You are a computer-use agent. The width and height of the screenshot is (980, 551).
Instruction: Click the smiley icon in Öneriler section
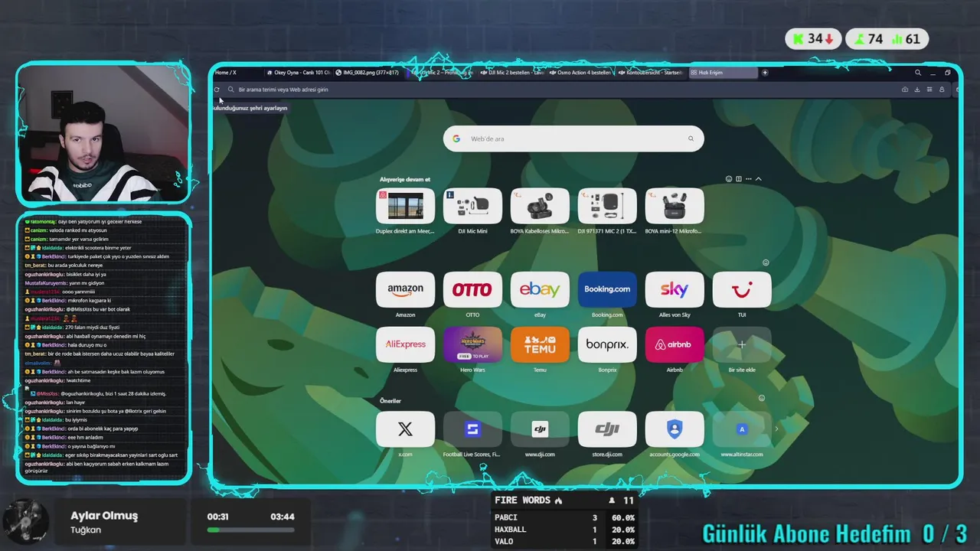point(761,398)
